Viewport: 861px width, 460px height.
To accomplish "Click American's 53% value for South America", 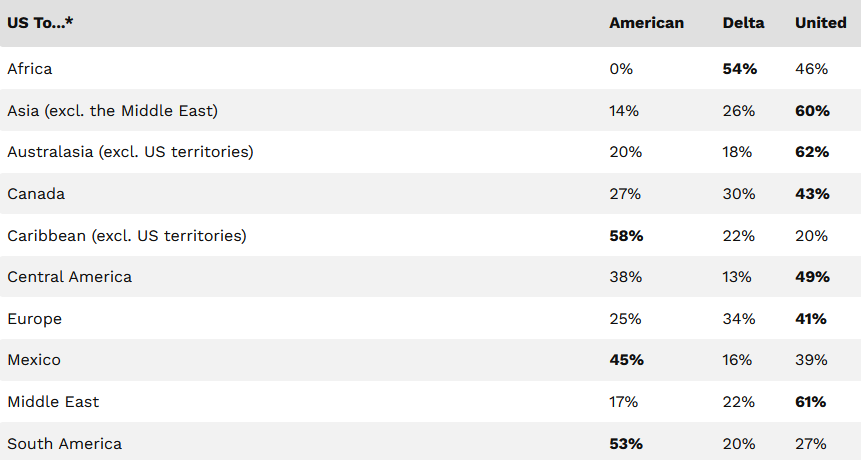I will [x=626, y=444].
